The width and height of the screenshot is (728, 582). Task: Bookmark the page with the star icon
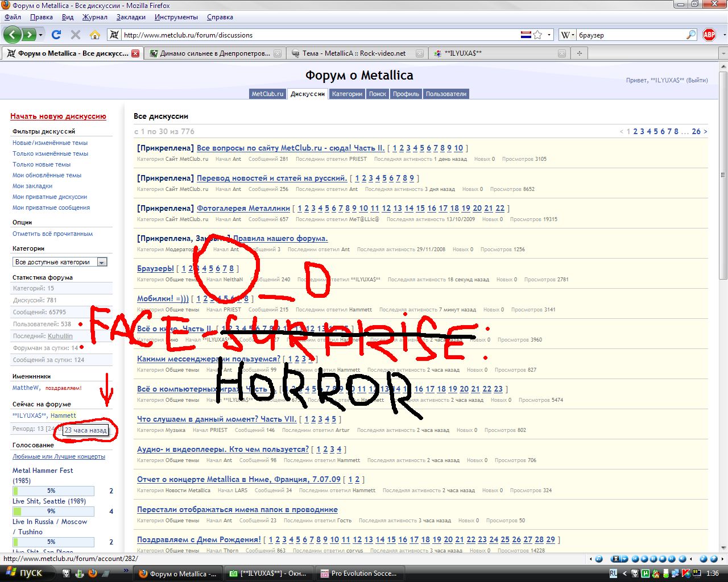pos(537,35)
